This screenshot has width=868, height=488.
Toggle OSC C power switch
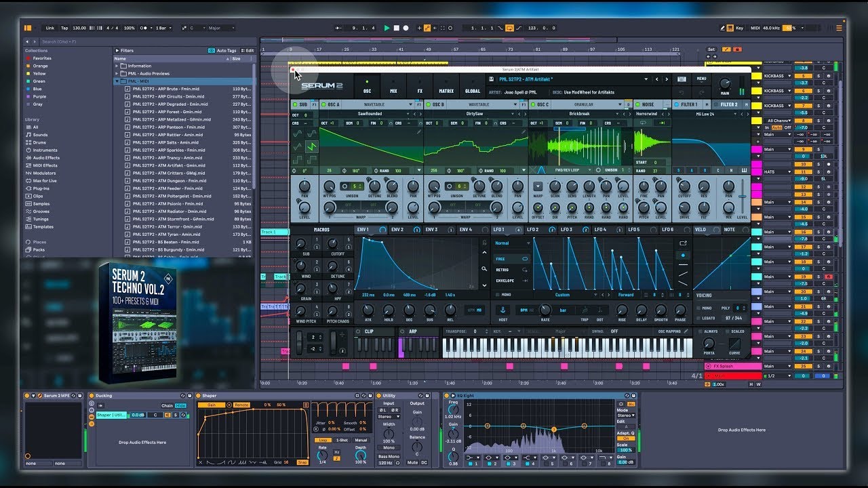[532, 105]
